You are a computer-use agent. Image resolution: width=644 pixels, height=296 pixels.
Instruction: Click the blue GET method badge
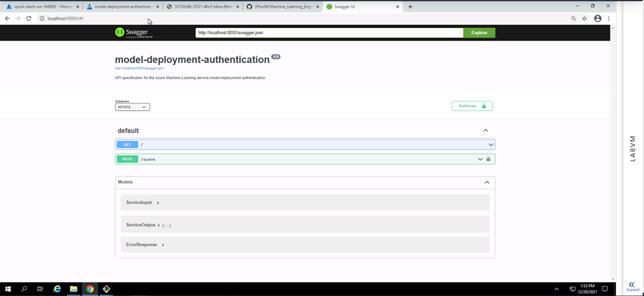tap(127, 145)
